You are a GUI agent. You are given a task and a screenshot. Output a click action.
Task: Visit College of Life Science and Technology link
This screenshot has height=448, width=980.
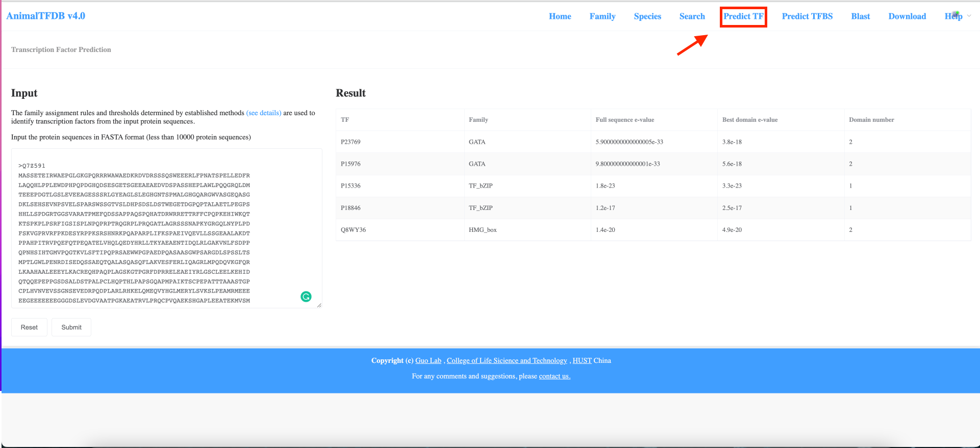tap(507, 360)
